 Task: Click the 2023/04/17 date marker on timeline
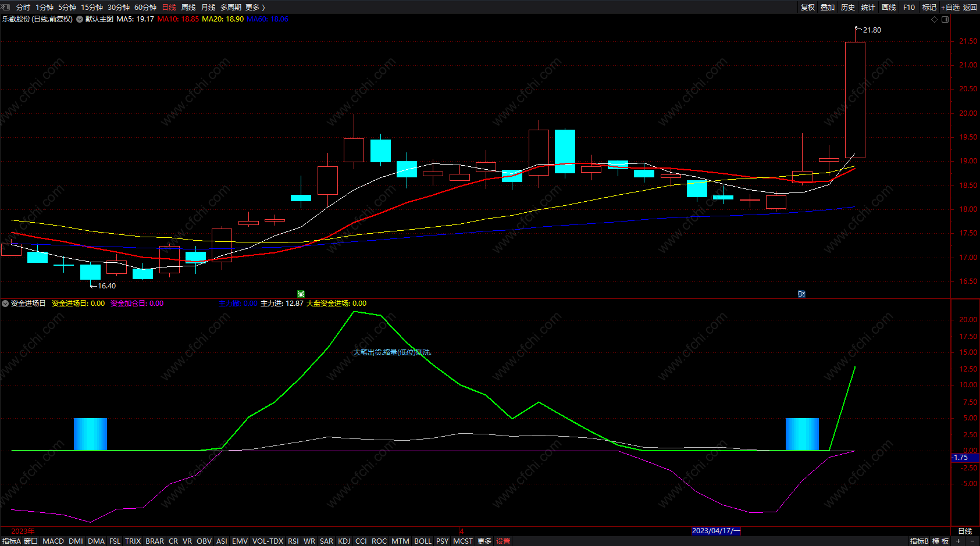point(716,530)
